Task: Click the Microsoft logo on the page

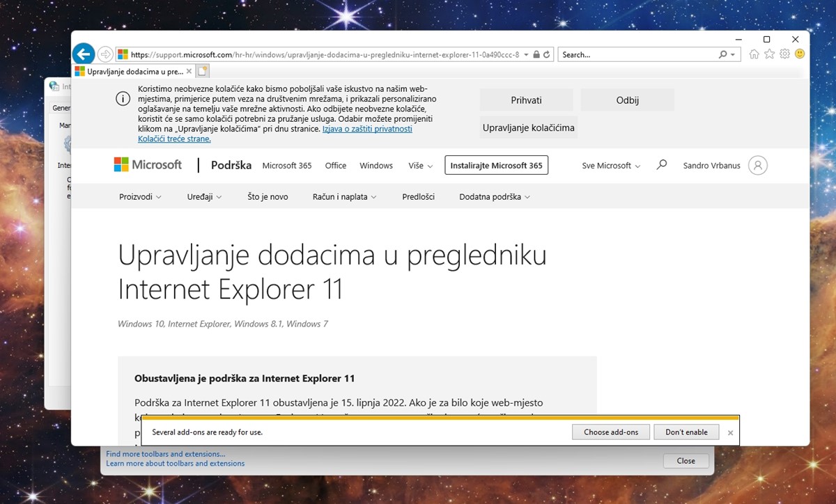Action: click(x=148, y=165)
